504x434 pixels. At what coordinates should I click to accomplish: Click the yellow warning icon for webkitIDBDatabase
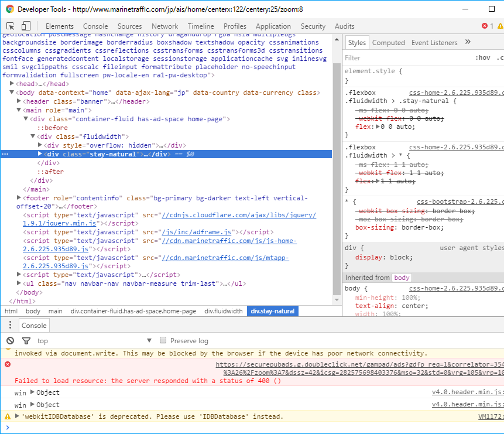[x=8, y=416]
